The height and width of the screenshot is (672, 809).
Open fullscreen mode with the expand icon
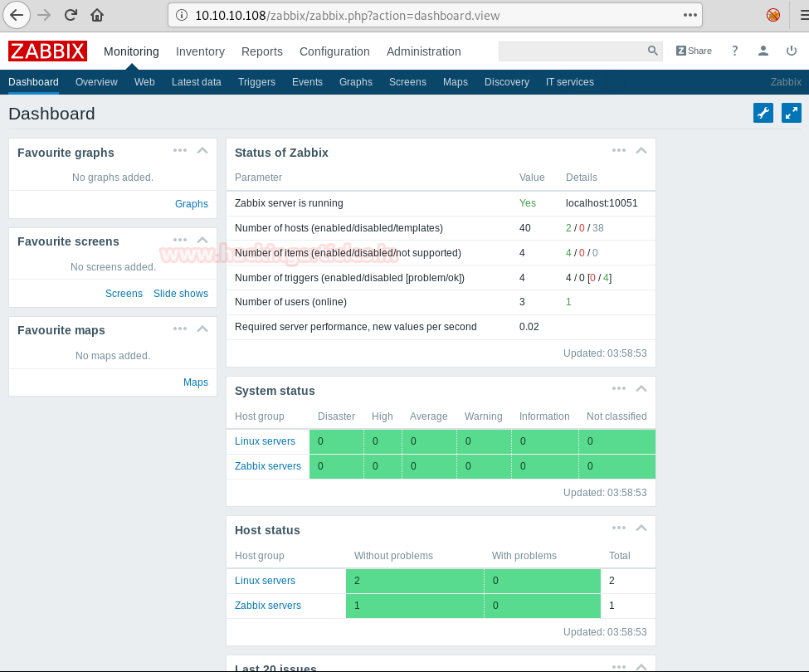[791, 113]
